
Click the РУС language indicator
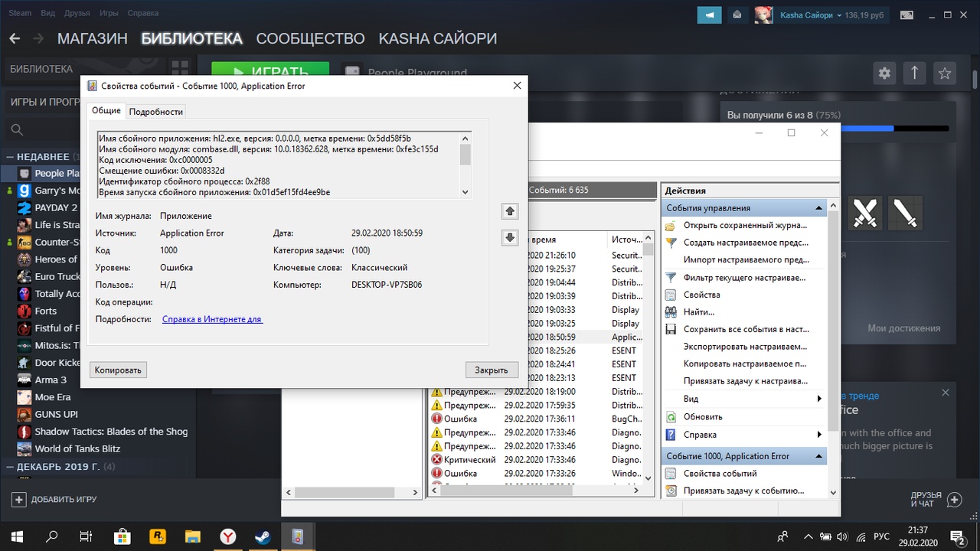pos(882,536)
